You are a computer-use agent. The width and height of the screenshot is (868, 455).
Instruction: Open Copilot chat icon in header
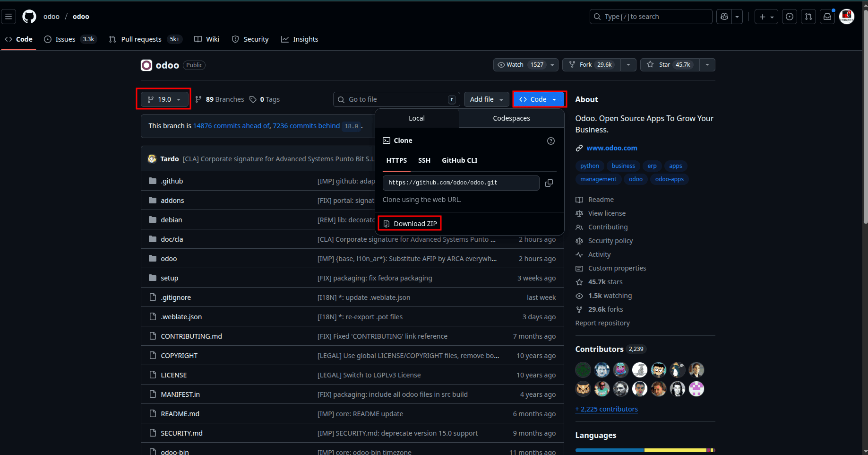click(x=724, y=17)
